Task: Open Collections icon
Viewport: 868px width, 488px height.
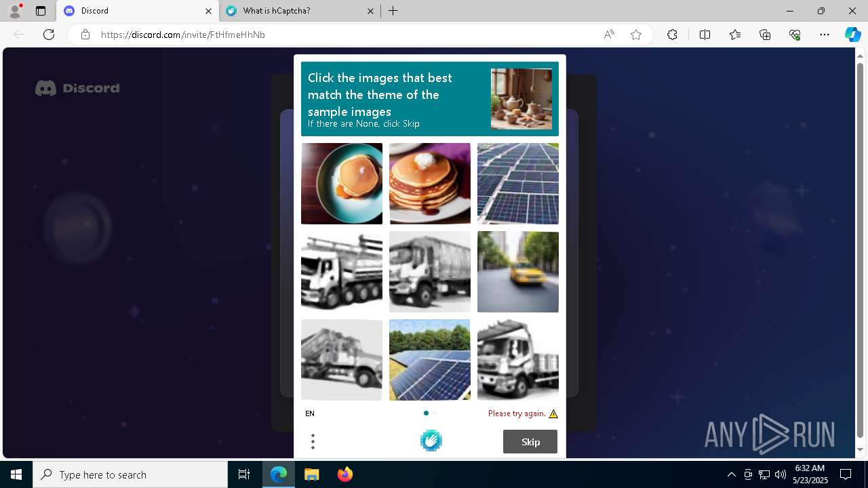Action: point(765,35)
